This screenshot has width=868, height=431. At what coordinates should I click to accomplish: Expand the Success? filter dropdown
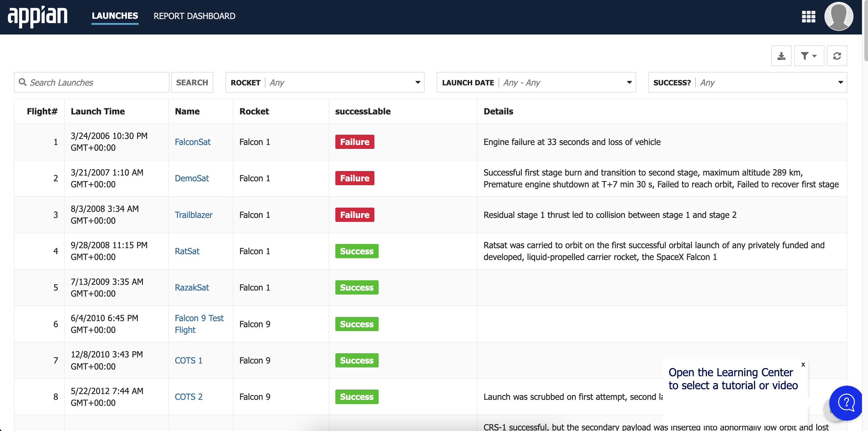point(747,82)
